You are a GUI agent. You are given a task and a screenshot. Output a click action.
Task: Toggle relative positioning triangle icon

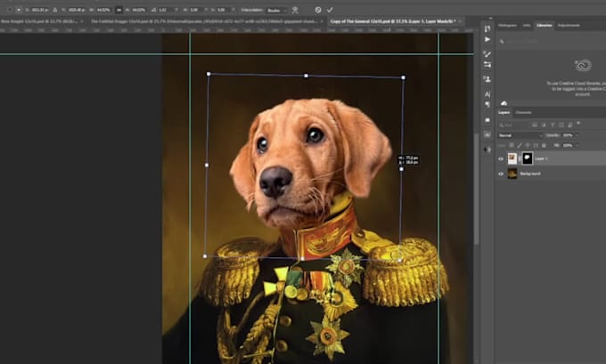point(55,10)
